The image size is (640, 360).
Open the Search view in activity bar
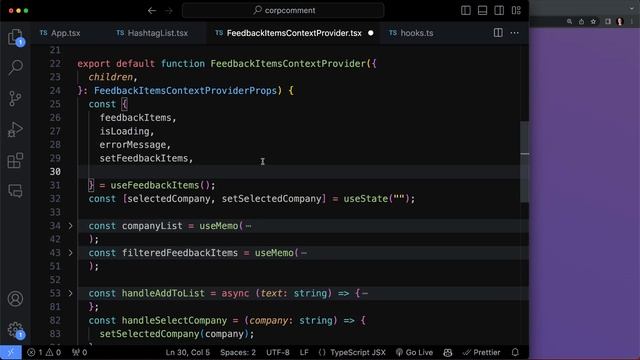[x=16, y=67]
